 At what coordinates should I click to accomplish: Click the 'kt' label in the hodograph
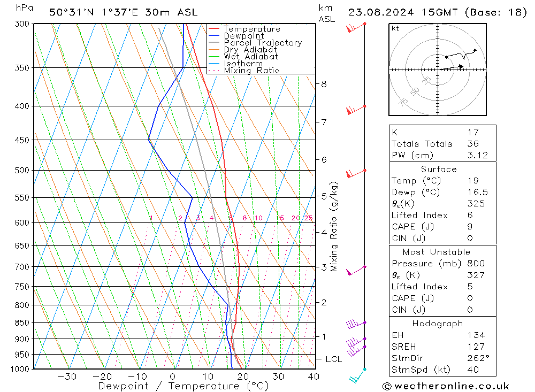(395, 28)
